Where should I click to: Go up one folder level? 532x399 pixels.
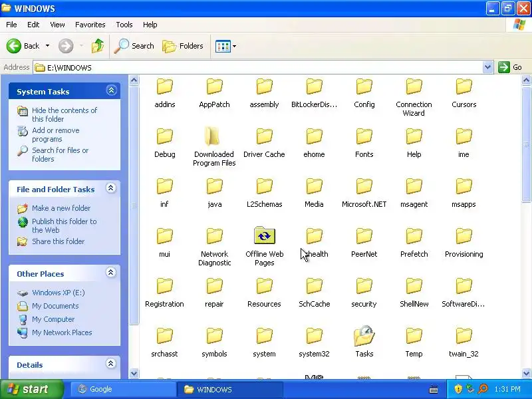tap(98, 46)
